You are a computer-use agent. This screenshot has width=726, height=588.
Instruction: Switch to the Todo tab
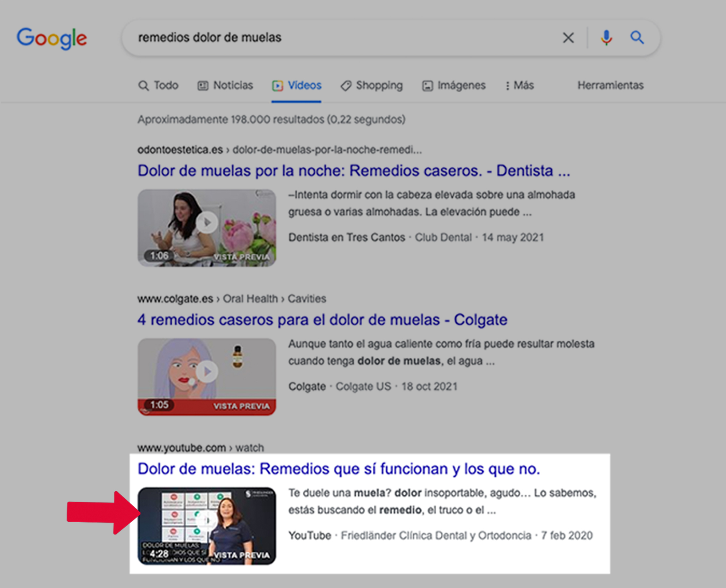pos(158,85)
